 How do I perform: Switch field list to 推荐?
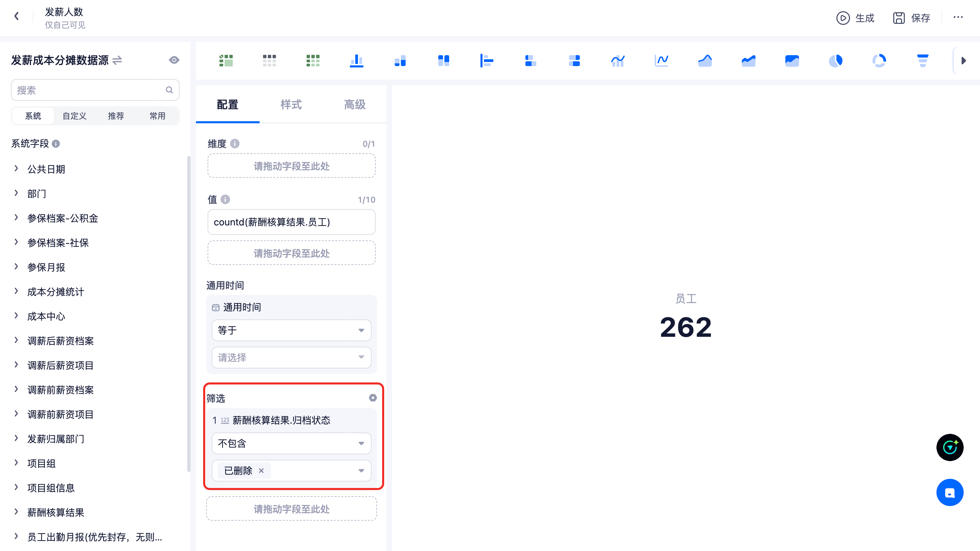[x=116, y=116]
